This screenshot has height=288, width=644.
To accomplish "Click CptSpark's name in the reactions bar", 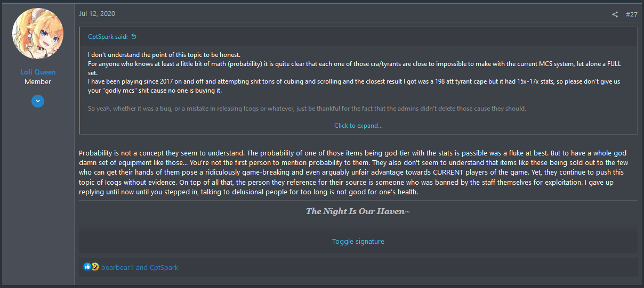I will pyautogui.click(x=164, y=267).
